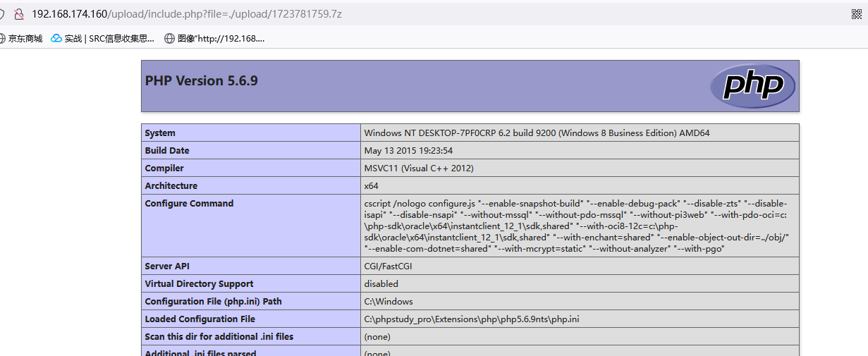868x356 pixels.
Task: Click the PHP Version 5.6.9 heading
Action: 202,80
